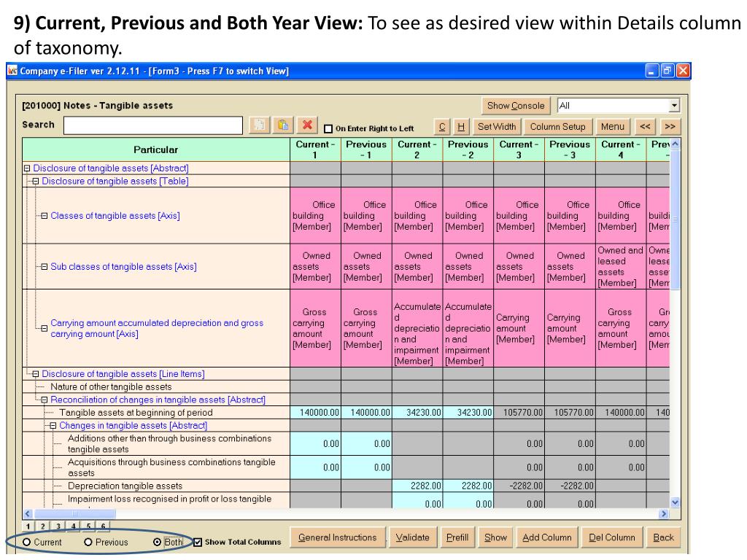Viewport: 747px width, 560px height.
Task: Click the Prefill button
Action: coord(457,537)
